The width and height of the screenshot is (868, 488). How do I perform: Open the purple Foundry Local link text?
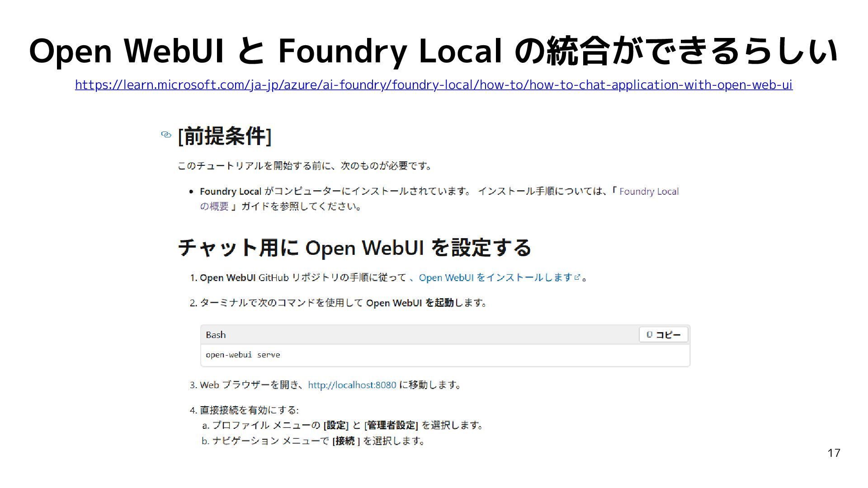click(648, 192)
